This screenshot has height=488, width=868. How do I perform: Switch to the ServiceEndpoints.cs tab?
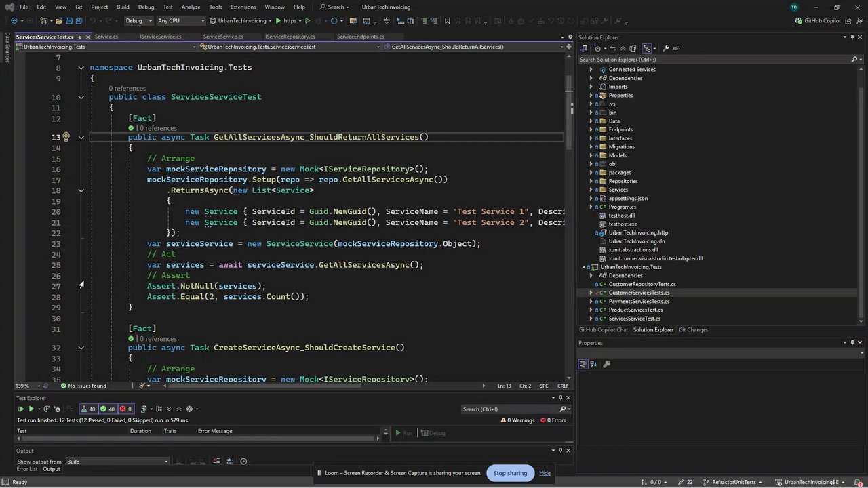click(360, 37)
